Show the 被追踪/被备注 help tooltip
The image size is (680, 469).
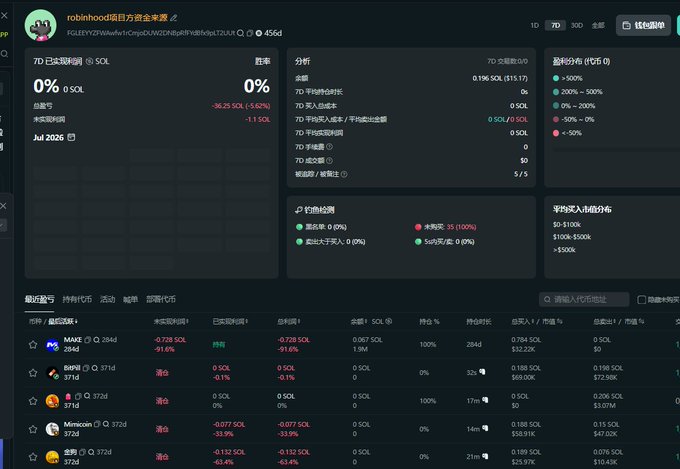[344, 174]
